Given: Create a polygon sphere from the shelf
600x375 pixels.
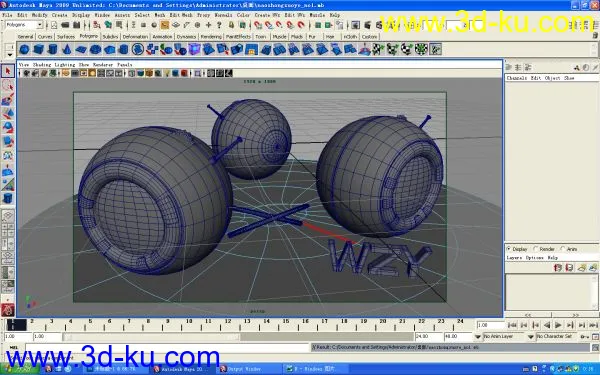Looking at the screenshot, I should coord(24,50).
